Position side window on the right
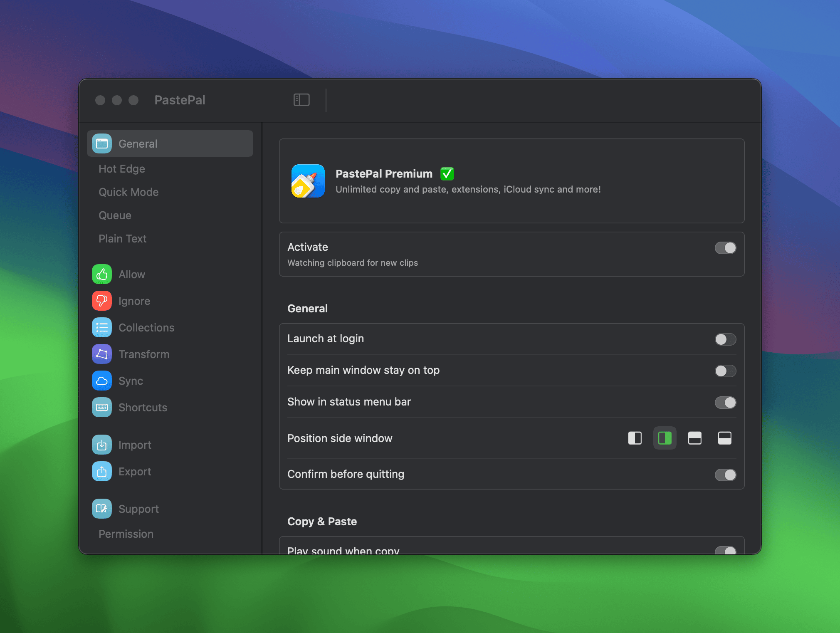The width and height of the screenshot is (840, 633). coord(665,438)
